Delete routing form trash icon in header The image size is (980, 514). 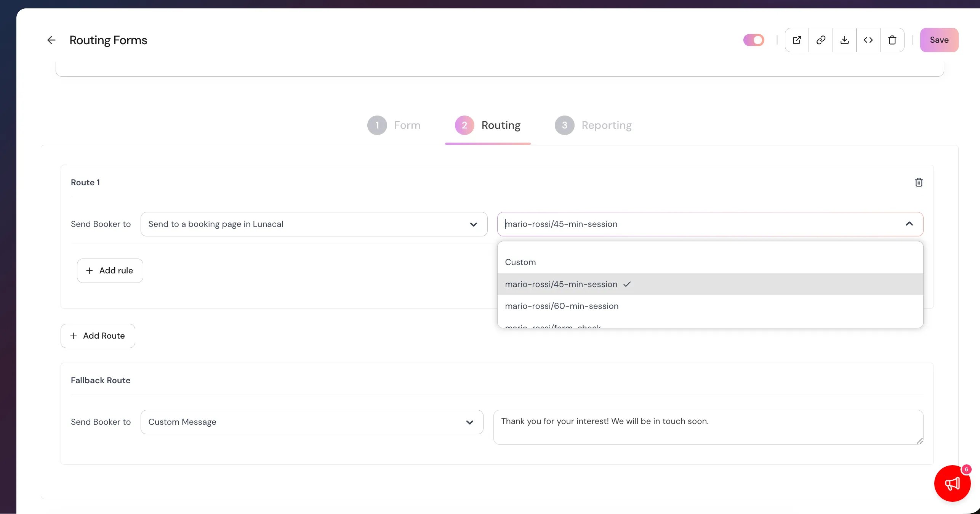892,40
